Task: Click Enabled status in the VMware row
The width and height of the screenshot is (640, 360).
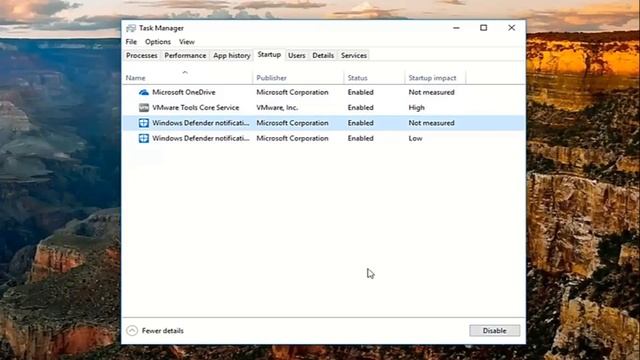Action: pos(360,107)
